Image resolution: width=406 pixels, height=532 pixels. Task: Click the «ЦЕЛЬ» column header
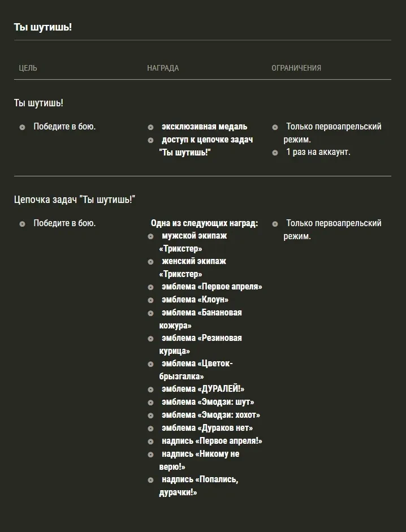pyautogui.click(x=28, y=68)
